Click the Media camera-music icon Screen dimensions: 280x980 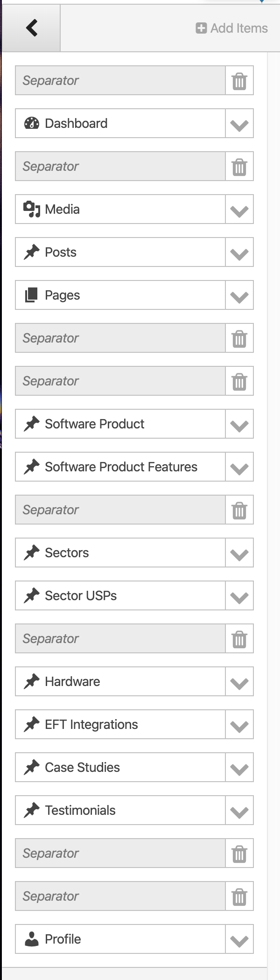(x=31, y=209)
